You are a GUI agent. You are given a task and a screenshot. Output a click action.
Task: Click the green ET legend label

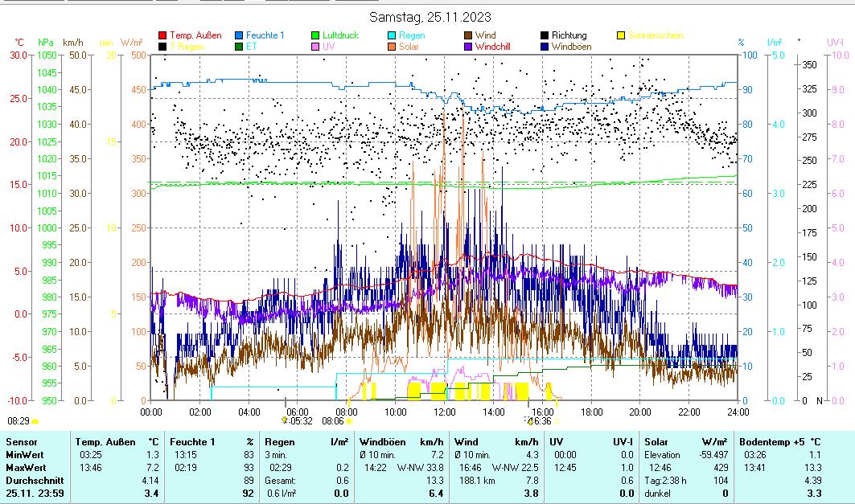pos(251,47)
